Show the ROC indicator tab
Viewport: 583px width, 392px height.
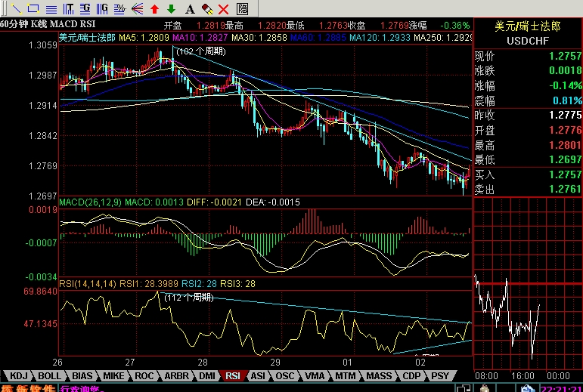pyautogui.click(x=144, y=375)
